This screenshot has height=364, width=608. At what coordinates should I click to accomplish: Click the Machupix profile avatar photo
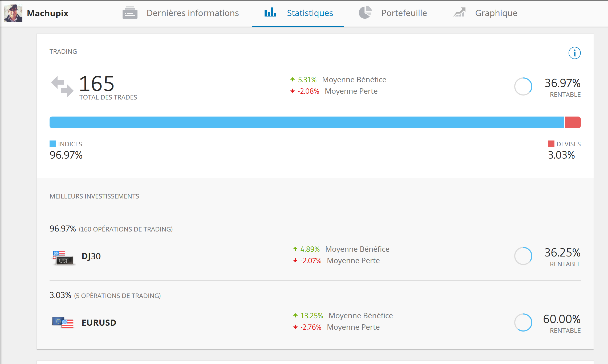pyautogui.click(x=13, y=13)
